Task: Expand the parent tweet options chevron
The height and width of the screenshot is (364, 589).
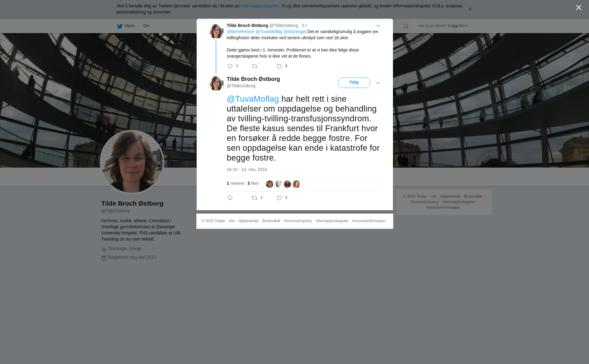Action: [x=378, y=26]
